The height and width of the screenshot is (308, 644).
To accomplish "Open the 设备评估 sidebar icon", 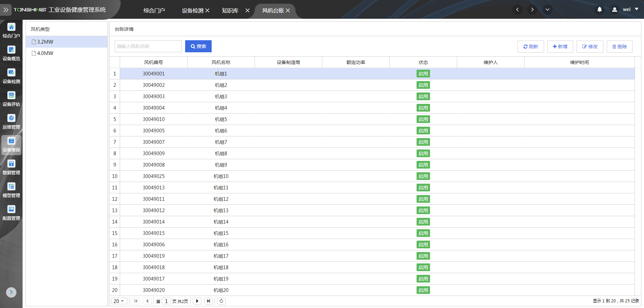I will coord(11,99).
